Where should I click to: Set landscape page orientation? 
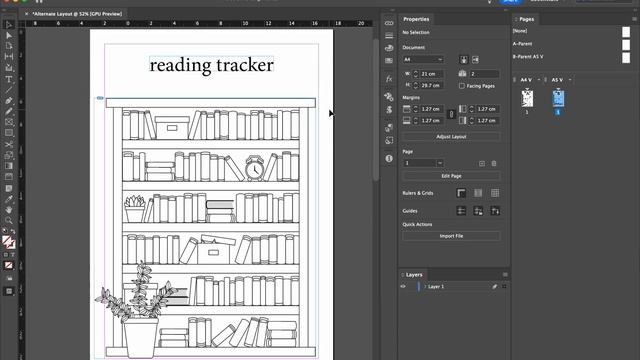[x=476, y=60]
